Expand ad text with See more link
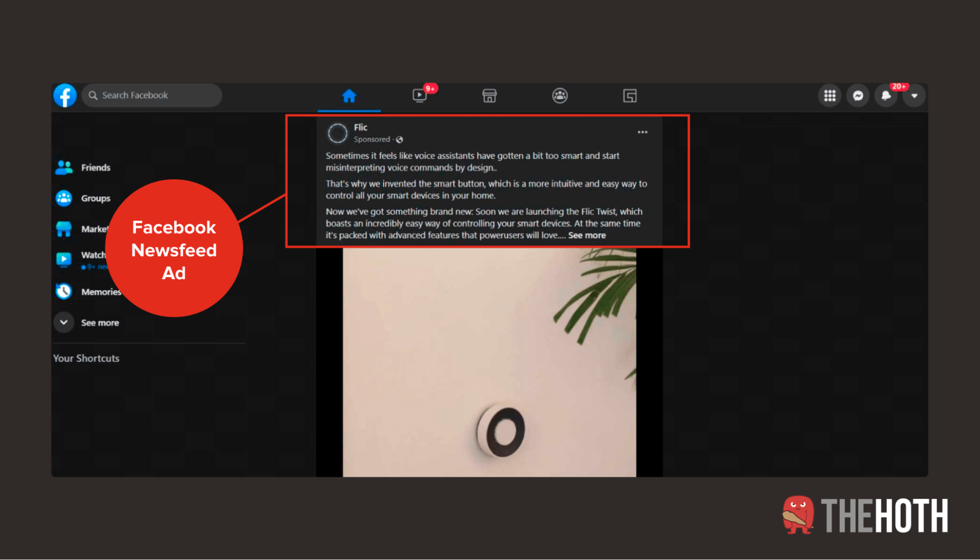Screen dimensions: 980x560 (587, 236)
